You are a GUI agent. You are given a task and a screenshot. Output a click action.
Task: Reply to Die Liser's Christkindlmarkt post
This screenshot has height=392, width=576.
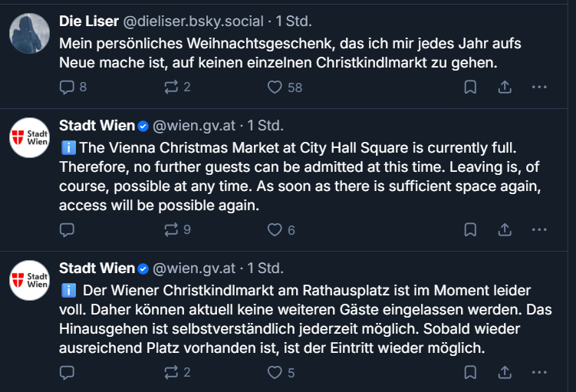pyautogui.click(x=67, y=87)
